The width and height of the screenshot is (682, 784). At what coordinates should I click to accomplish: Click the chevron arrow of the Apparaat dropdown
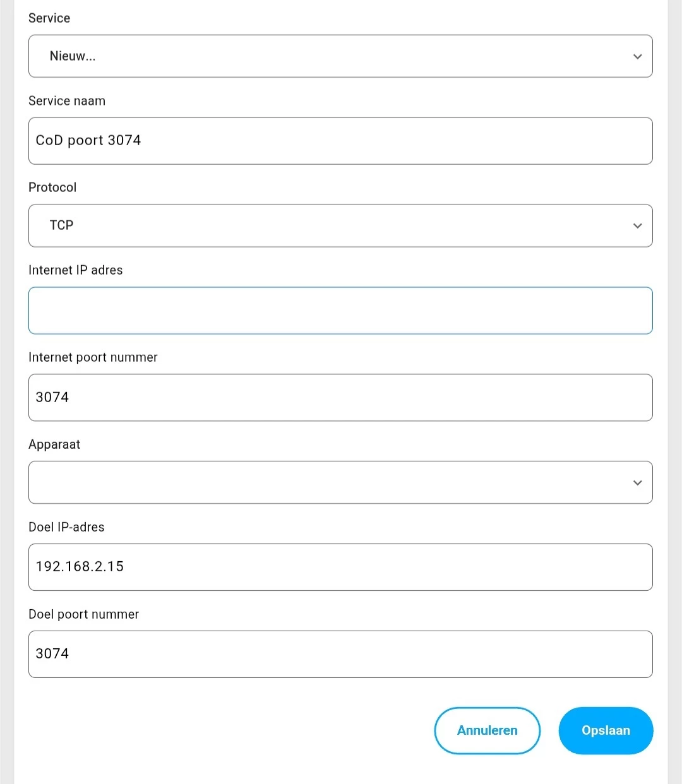pyautogui.click(x=637, y=483)
